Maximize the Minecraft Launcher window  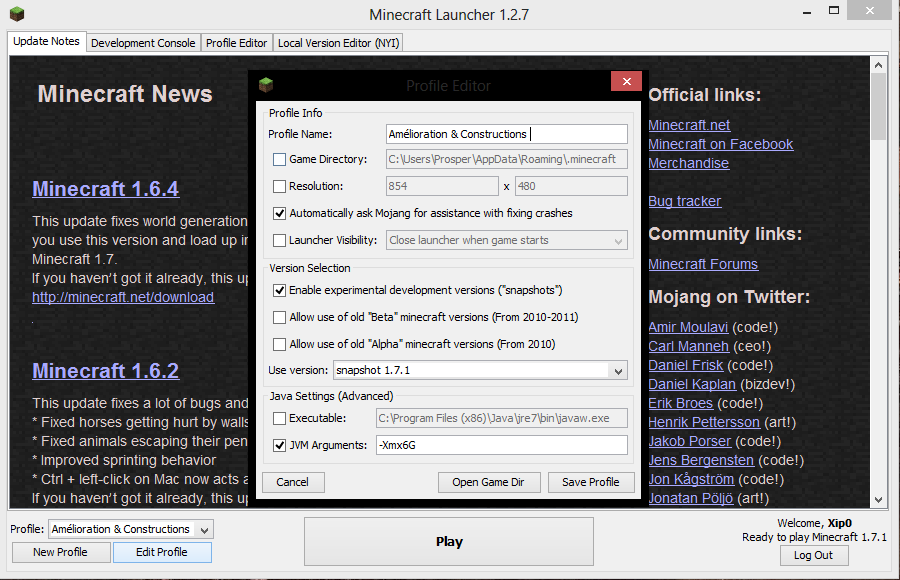(x=834, y=10)
